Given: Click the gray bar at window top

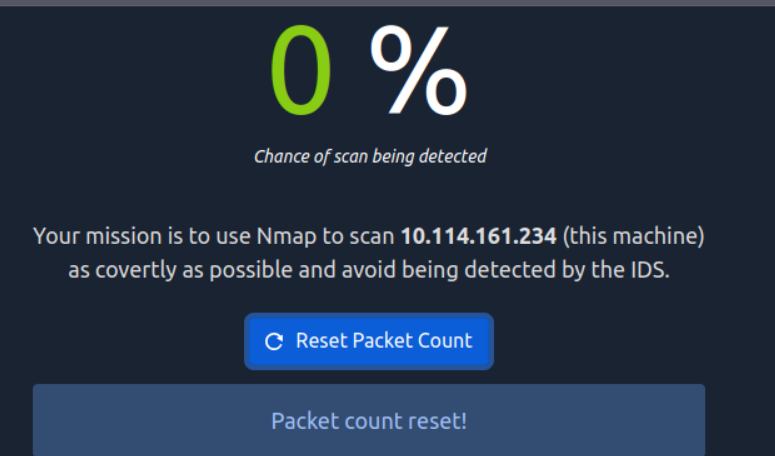Looking at the screenshot, I should pyautogui.click(x=388, y=3).
